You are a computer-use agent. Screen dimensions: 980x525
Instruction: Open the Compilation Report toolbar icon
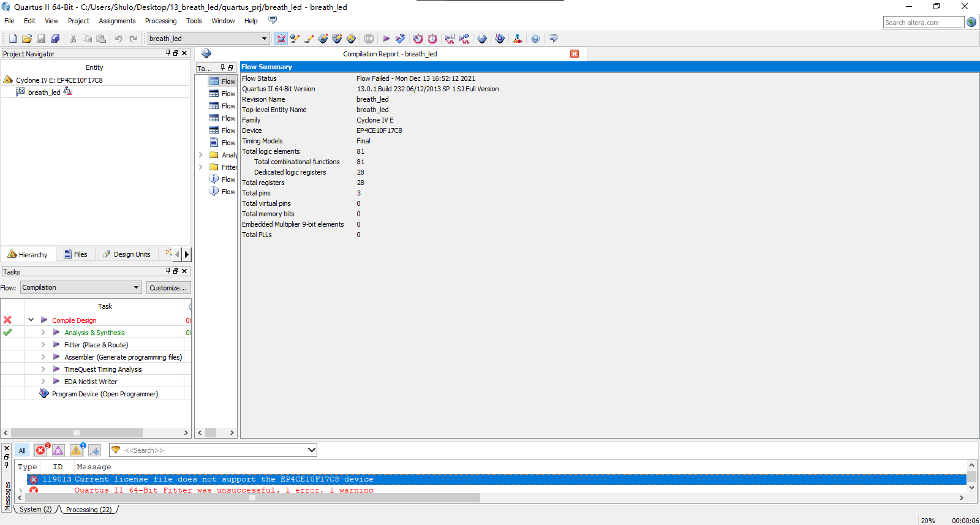482,39
